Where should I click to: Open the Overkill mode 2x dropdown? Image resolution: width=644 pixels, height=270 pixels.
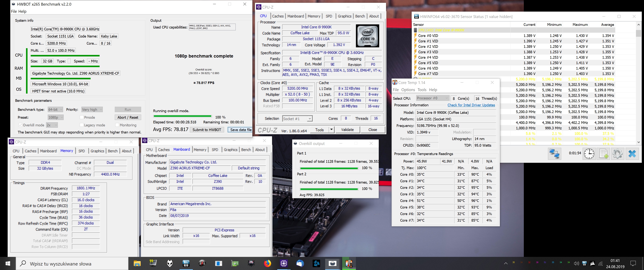click(x=52, y=125)
